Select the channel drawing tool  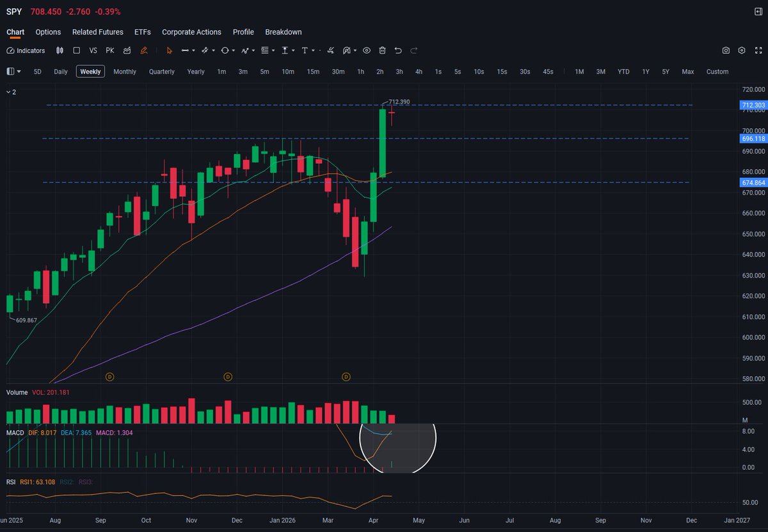point(205,51)
